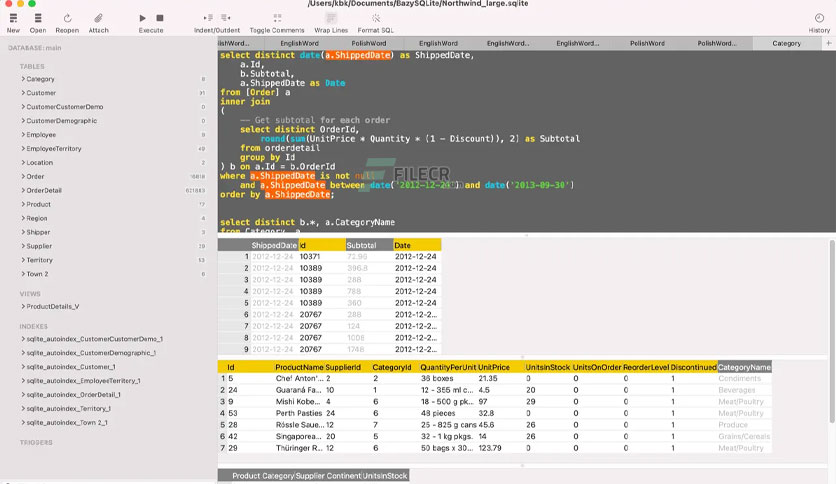Click the ShippedDate column header
Viewport: 836px width, 484px height.
[274, 245]
